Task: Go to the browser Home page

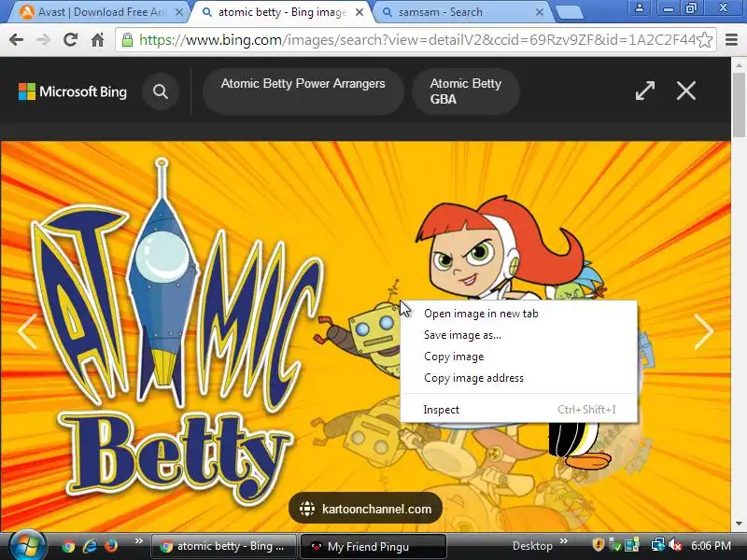Action: [x=98, y=40]
